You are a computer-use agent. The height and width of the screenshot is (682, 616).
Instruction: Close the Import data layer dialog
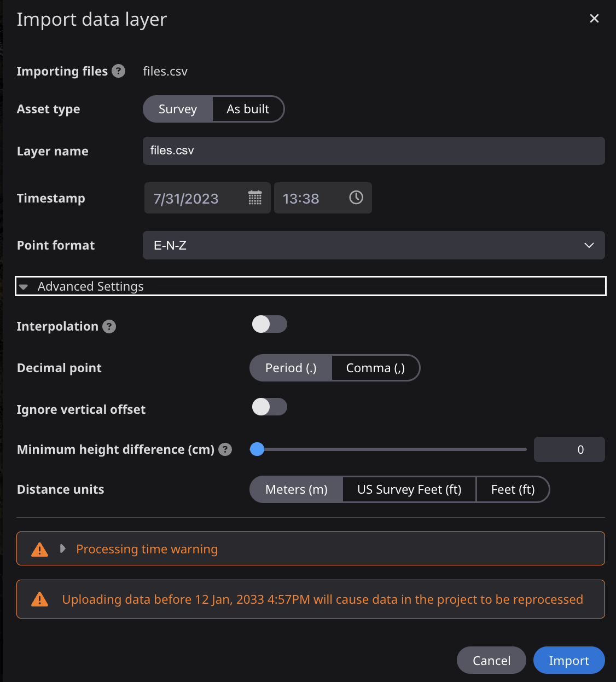pyautogui.click(x=594, y=18)
